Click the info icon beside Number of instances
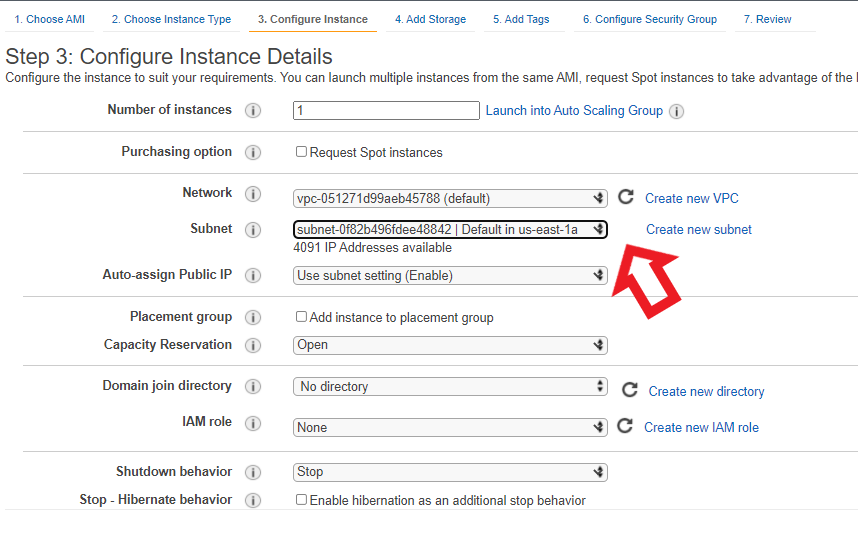The height and width of the screenshot is (547, 858). coord(253,111)
